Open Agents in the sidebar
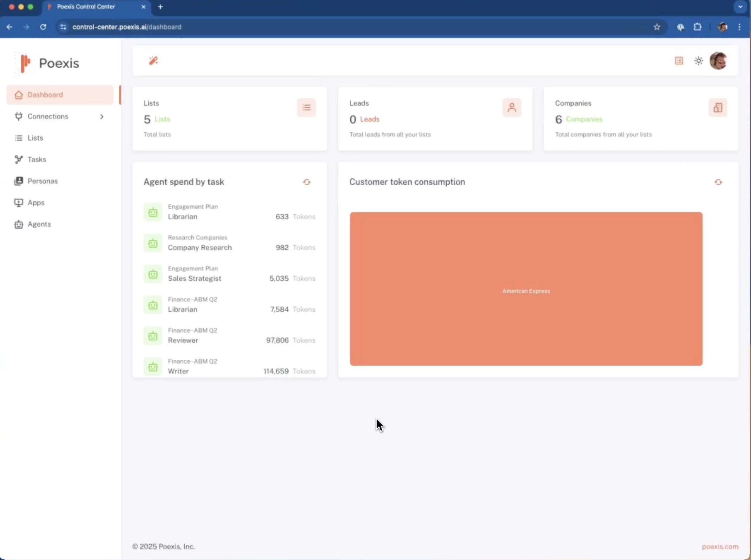751x560 pixels. pos(60,224)
